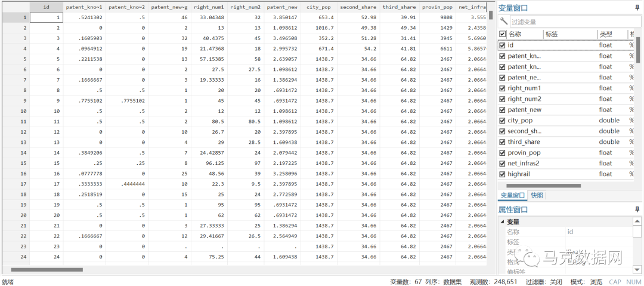Select cell with value 52.98

tap(358, 17)
